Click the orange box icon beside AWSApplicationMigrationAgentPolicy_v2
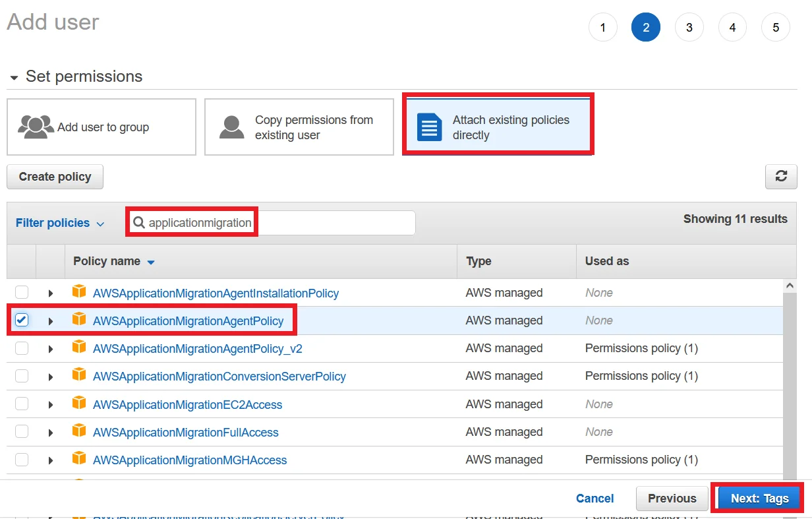Screen dimensions: 812x519 tap(79, 347)
